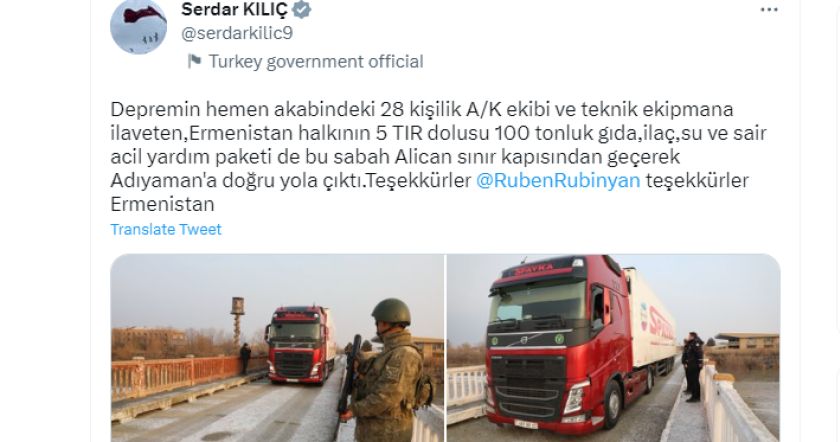Open the @RubenRubinyan mention
The width and height of the screenshot is (840, 442).
[x=558, y=181]
